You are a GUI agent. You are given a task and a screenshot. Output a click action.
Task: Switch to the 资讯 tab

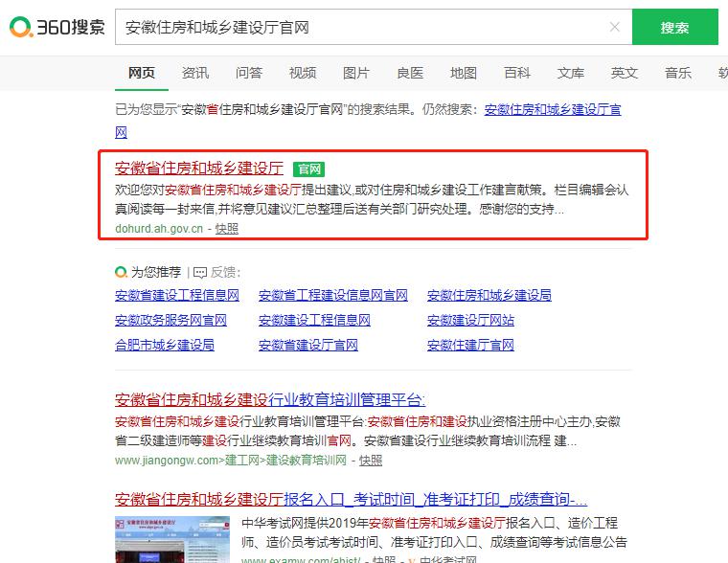click(195, 73)
